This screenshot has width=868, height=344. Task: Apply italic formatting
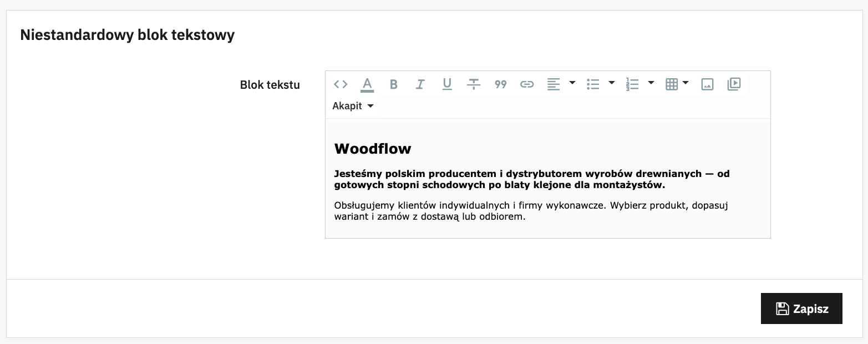coord(420,84)
